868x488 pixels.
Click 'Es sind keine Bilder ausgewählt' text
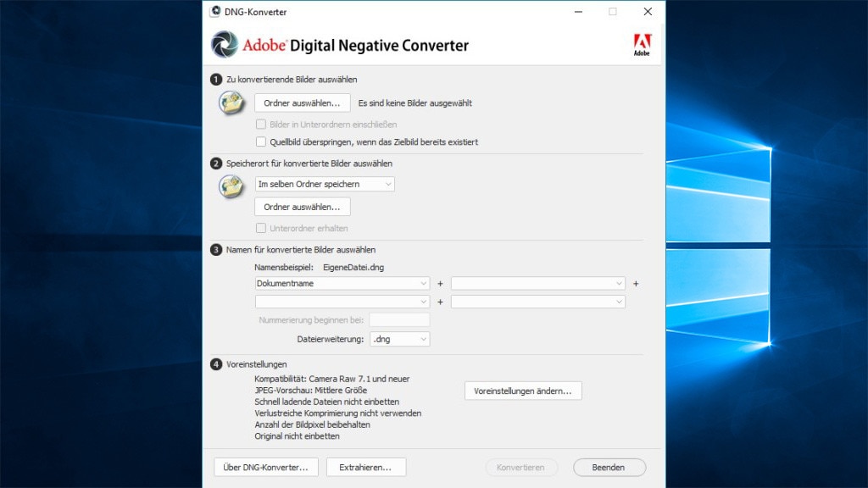pos(415,103)
